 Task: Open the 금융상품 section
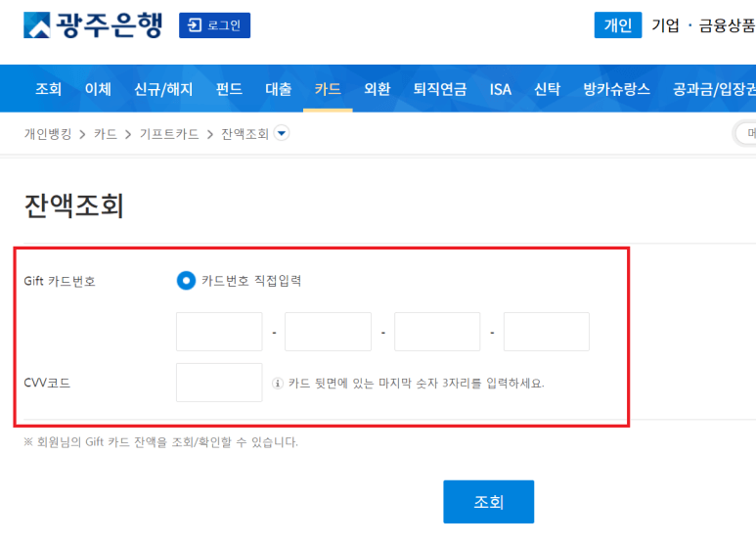727,25
